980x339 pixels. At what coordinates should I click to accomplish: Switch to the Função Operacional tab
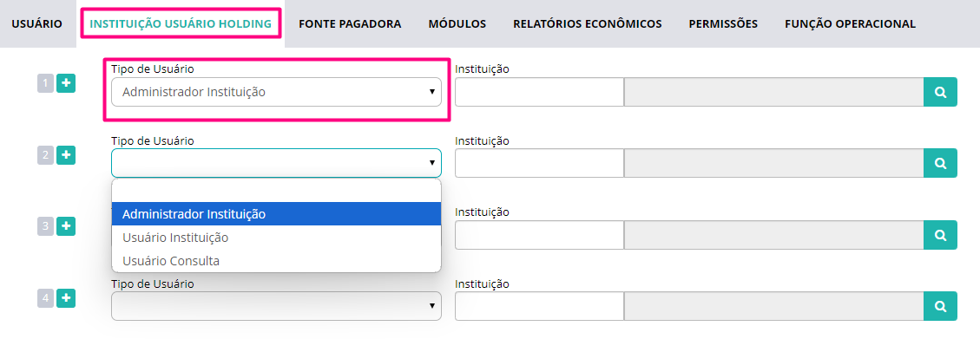(x=850, y=23)
